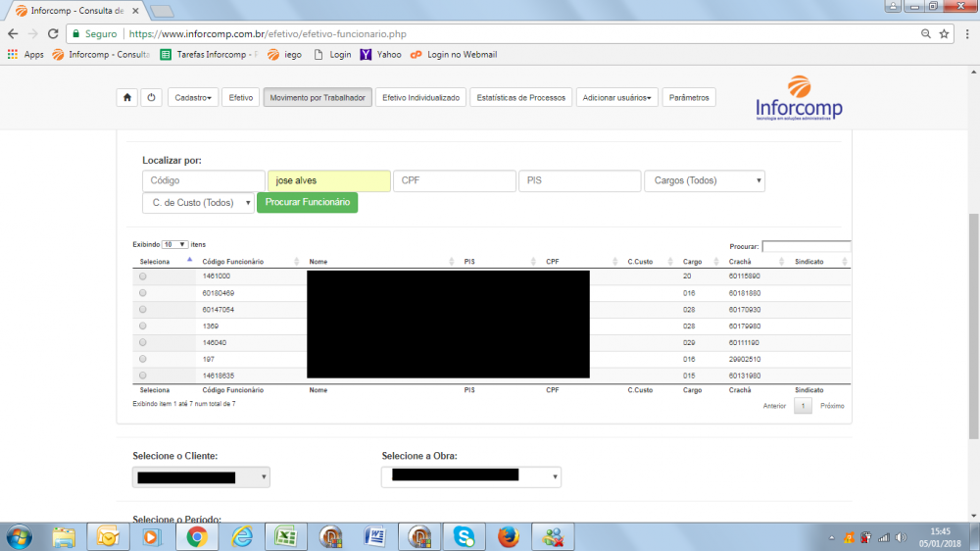Sort table by top PIS column header
Viewport: 980px width, 551px height.
coord(469,262)
